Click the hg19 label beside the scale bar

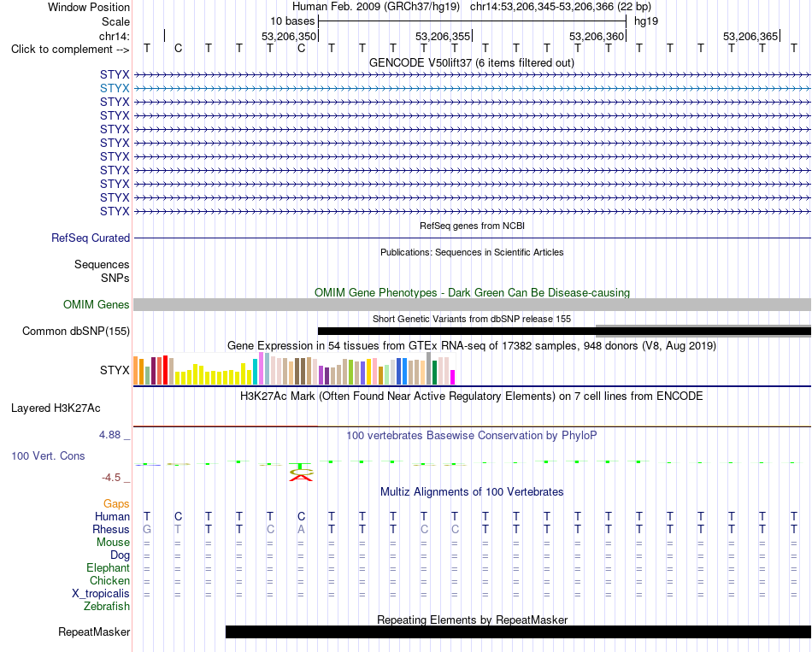pos(646,21)
